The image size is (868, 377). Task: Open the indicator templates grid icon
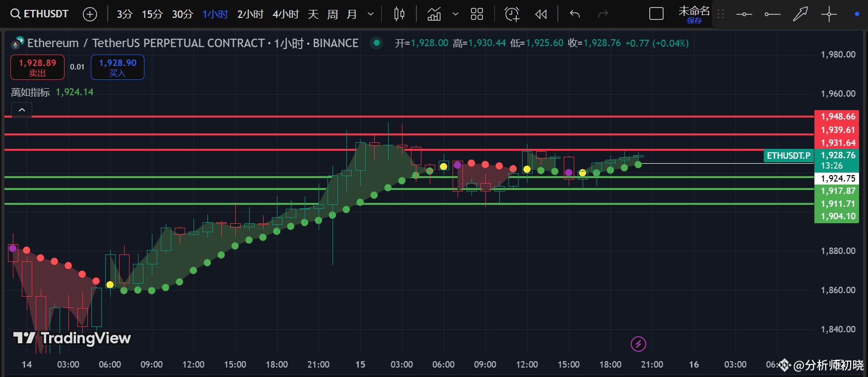(x=477, y=14)
